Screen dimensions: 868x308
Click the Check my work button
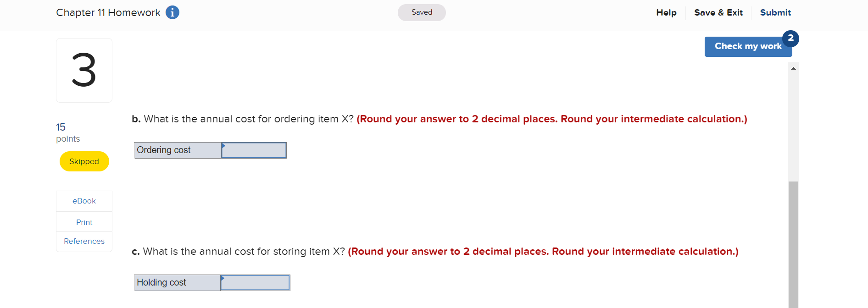[x=748, y=46]
